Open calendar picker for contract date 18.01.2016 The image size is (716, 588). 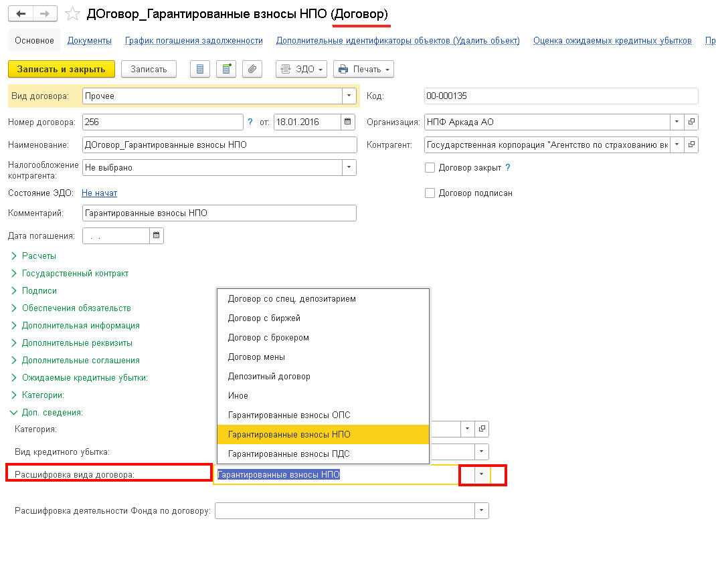[349, 122]
